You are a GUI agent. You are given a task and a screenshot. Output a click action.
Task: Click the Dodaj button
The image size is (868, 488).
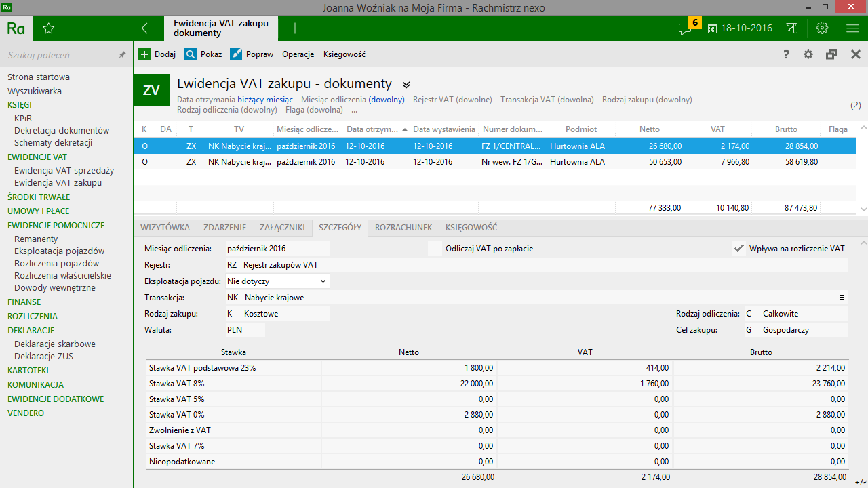157,54
